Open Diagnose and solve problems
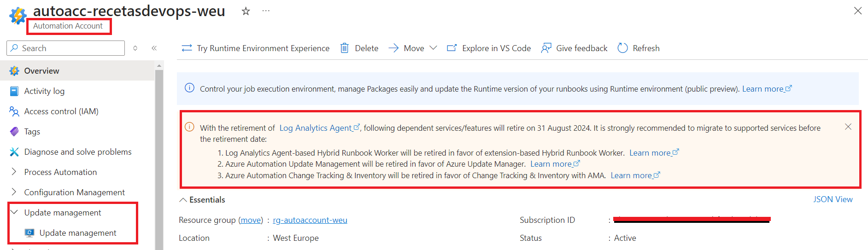Image resolution: width=868 pixels, height=250 pixels. (78, 152)
